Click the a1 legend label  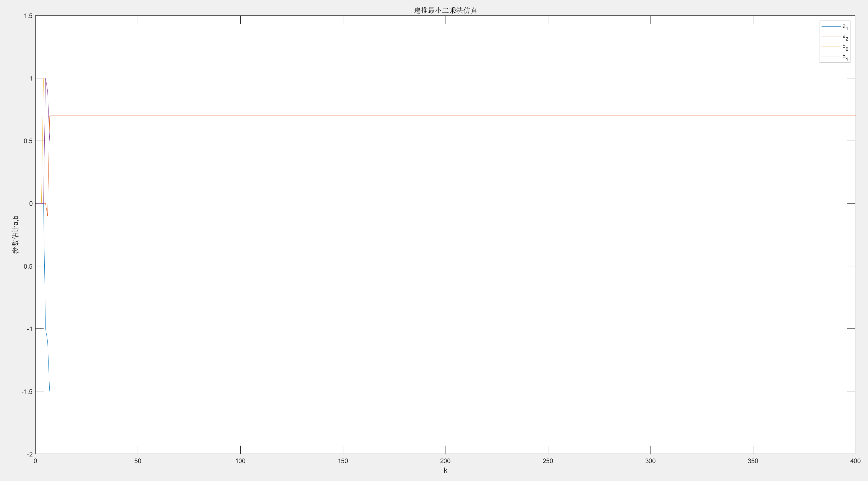tap(845, 27)
